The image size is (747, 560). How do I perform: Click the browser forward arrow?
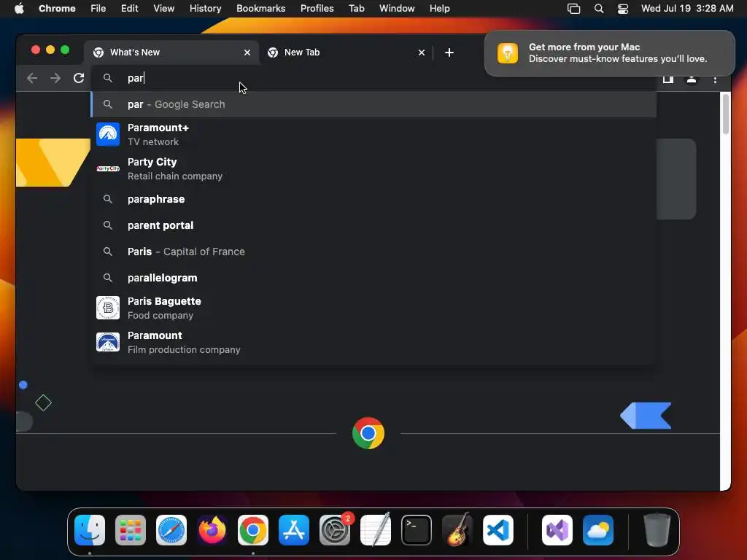pyautogui.click(x=55, y=78)
